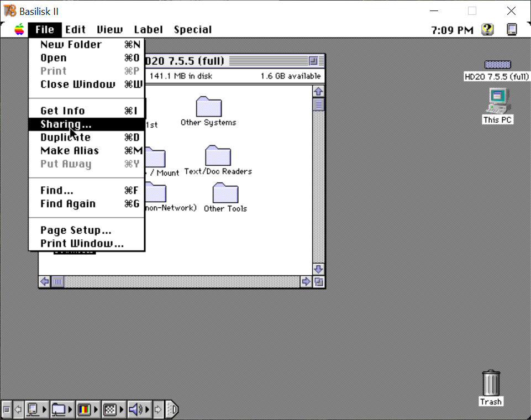Screen dimensions: 531x420
Task: Click the control strip close box
Action: click(6, 410)
